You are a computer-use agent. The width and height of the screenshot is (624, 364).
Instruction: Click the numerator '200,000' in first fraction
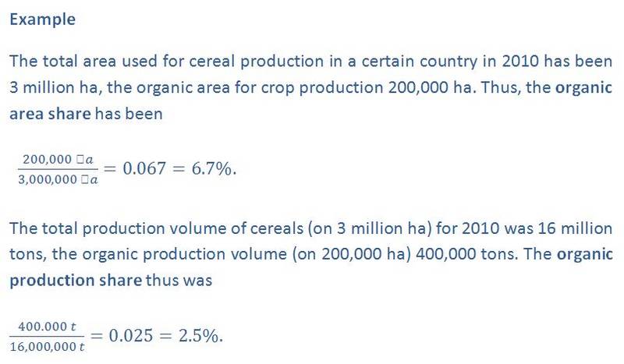(47, 159)
